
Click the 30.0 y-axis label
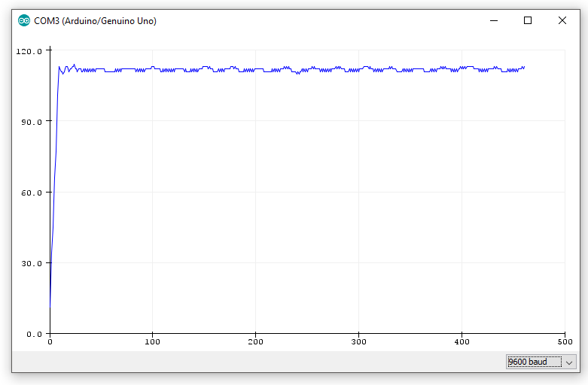point(32,264)
